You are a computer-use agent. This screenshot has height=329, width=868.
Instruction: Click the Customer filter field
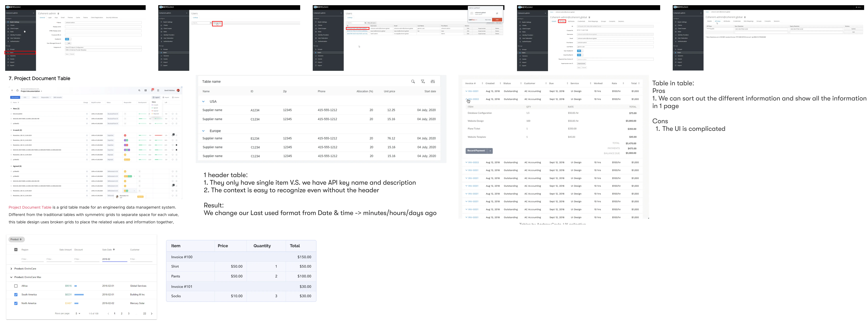tap(141, 259)
